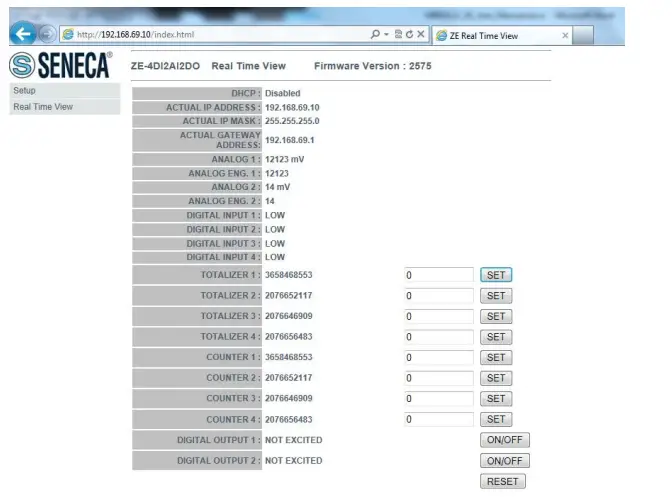Open the search dropdown arrow in address bar

[x=386, y=34]
